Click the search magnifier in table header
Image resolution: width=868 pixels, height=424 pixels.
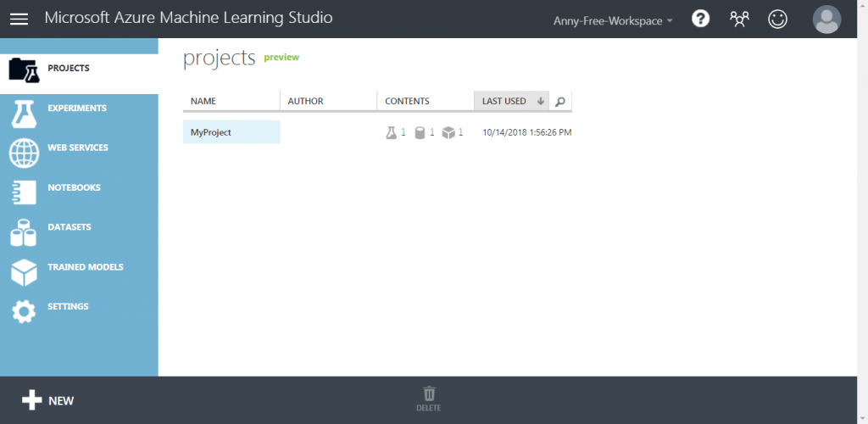(x=560, y=101)
